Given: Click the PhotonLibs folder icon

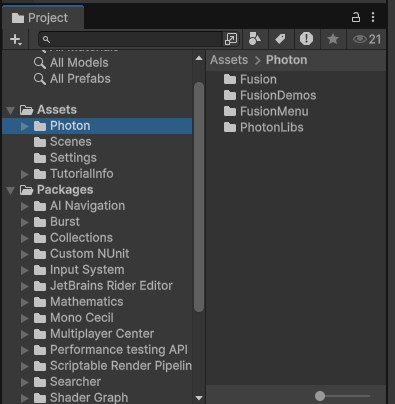Looking at the screenshot, I should (x=230, y=127).
